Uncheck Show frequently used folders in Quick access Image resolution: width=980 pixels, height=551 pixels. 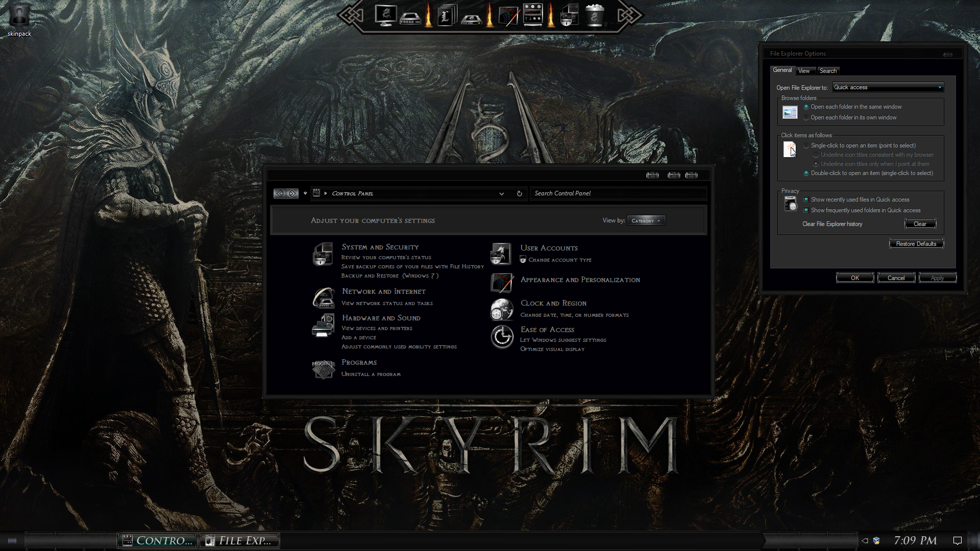(x=806, y=210)
